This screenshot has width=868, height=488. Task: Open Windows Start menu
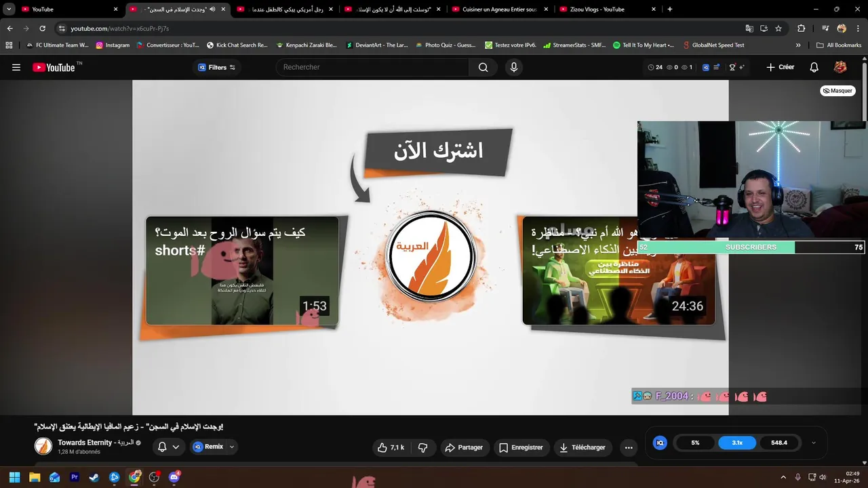point(14,477)
